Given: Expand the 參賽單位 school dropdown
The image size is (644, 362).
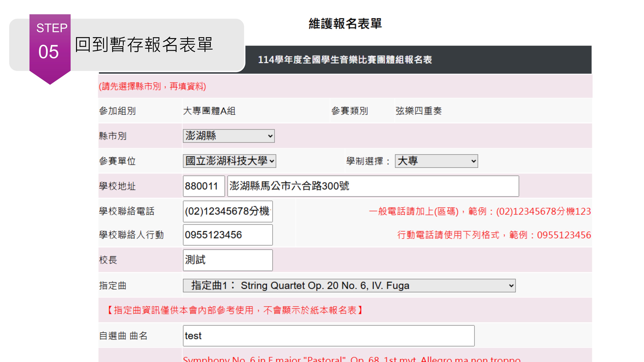Looking at the screenshot, I should [x=229, y=161].
